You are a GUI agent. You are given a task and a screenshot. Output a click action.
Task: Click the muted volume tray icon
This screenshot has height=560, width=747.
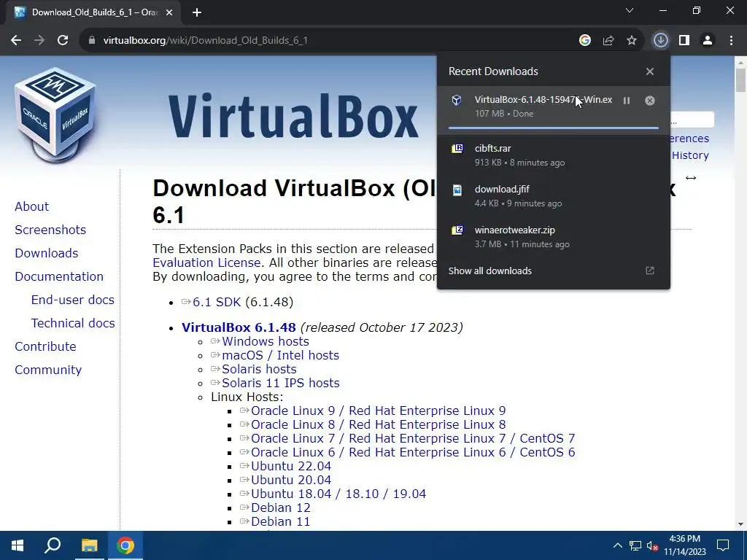tap(652, 545)
